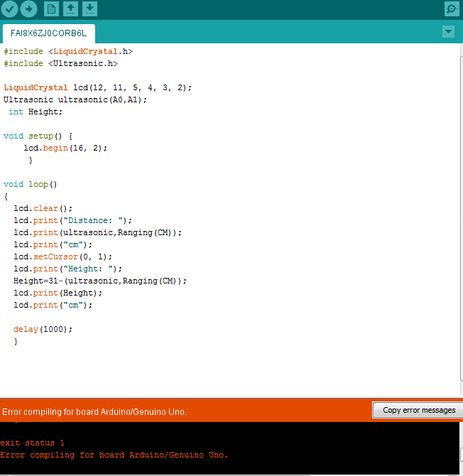Click the 'Ultrasonic ultrasonic(A0,A1);' line
463x476 pixels.
pos(75,100)
